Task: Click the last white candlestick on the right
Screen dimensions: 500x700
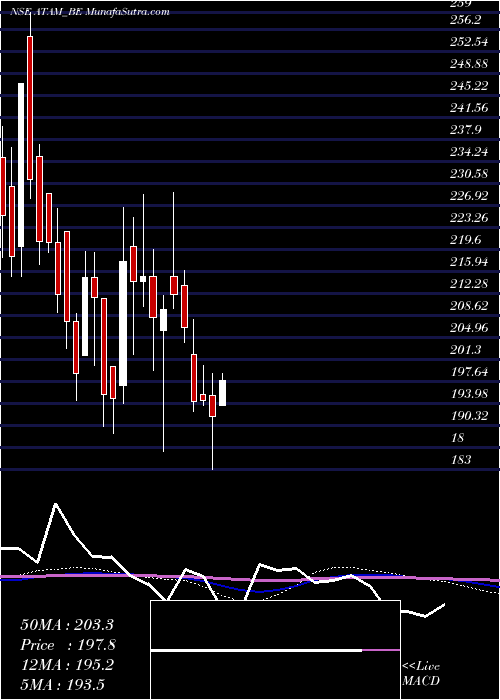Action: (x=222, y=393)
